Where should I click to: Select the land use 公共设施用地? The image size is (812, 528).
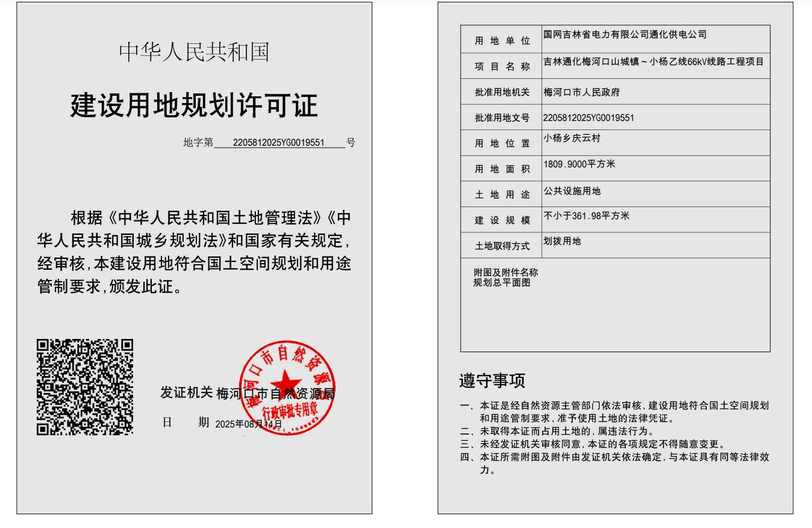(x=572, y=191)
